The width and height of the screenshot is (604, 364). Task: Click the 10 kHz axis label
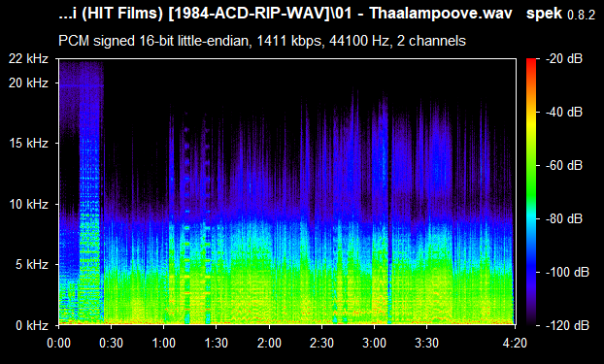pyautogui.click(x=28, y=204)
